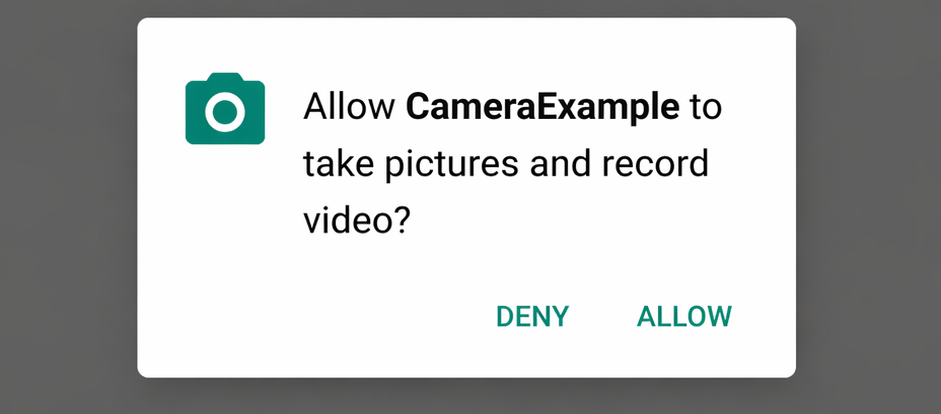941x414 pixels.
Task: Dismiss dialog via dimmed area right of it
Action: pyautogui.click(x=868, y=207)
